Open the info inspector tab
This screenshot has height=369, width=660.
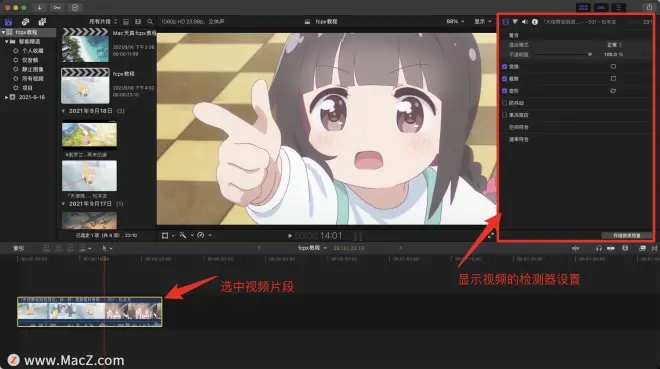click(x=535, y=22)
